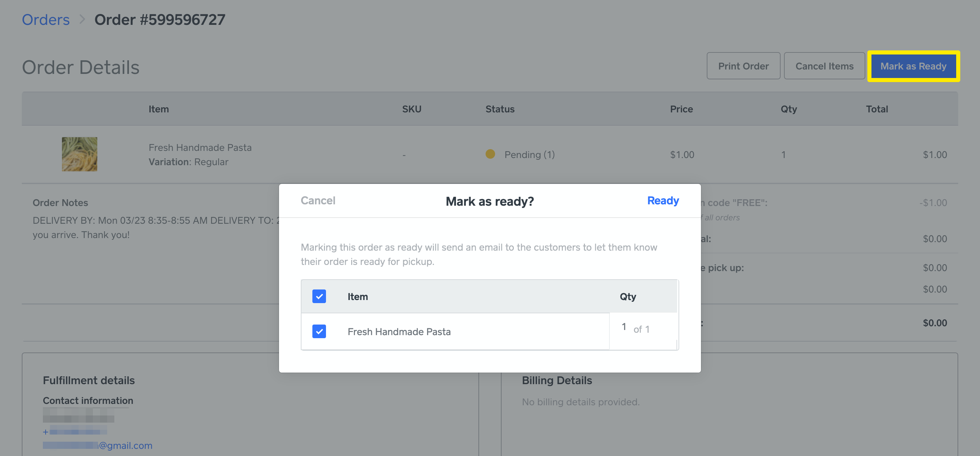This screenshot has height=456, width=980.
Task: Dismiss dialog with the Cancel button
Action: (318, 201)
